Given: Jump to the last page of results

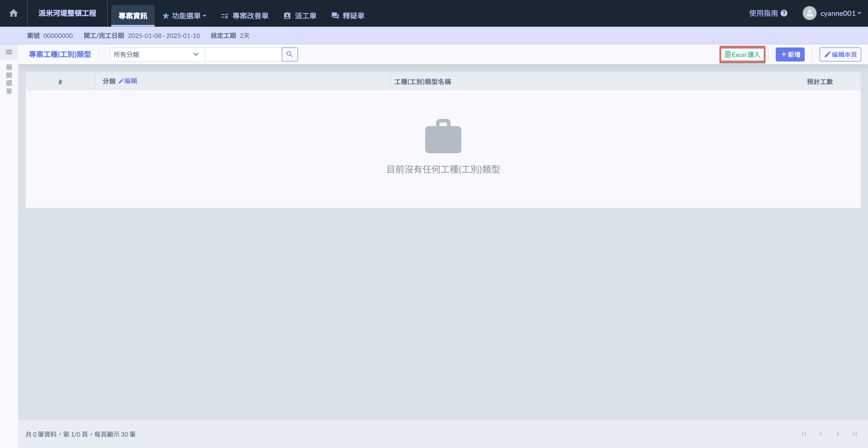Looking at the screenshot, I should point(854,434).
